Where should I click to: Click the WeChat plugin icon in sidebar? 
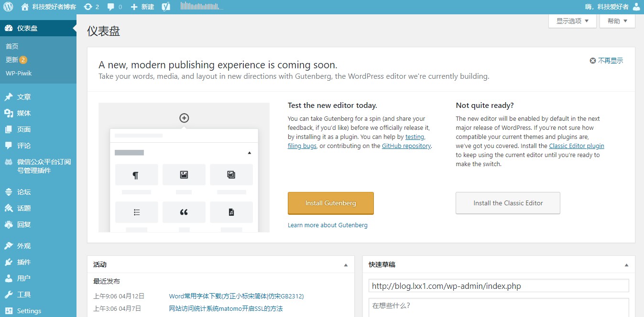tap(9, 162)
